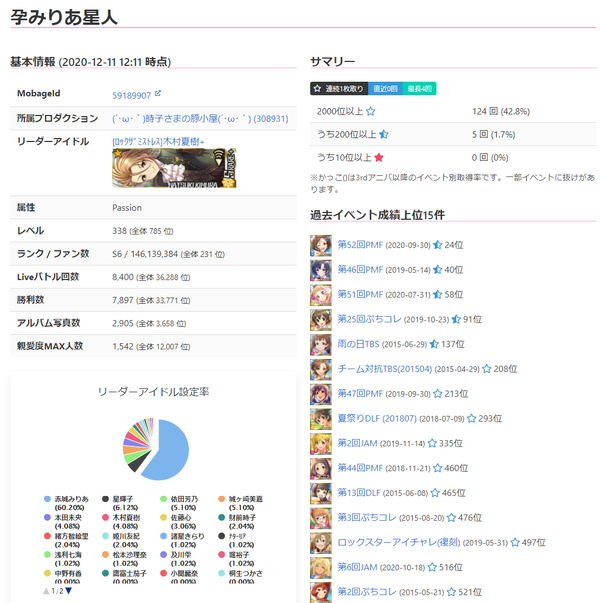Open leader idol 木村夏樹+ link

tap(158, 142)
